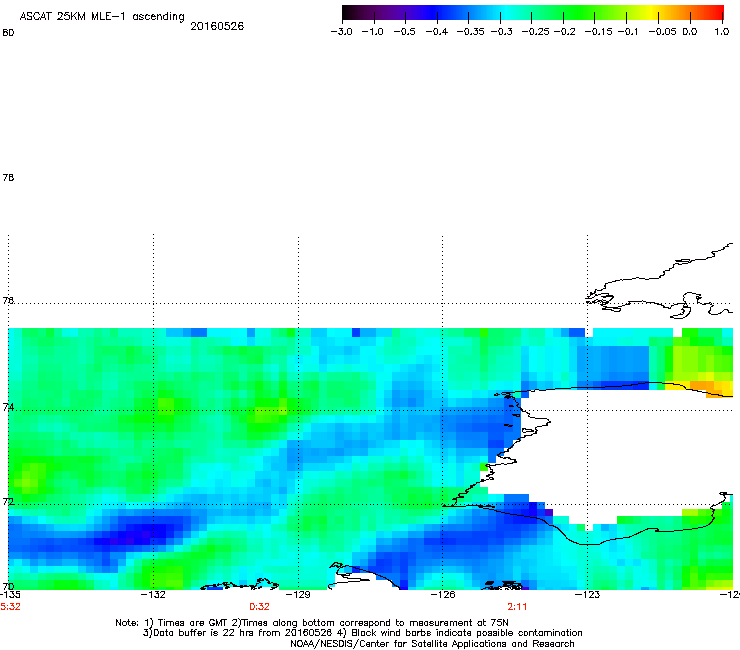Click the latitude label 72
Viewport: 740px width, 650px height.
pos(8,501)
